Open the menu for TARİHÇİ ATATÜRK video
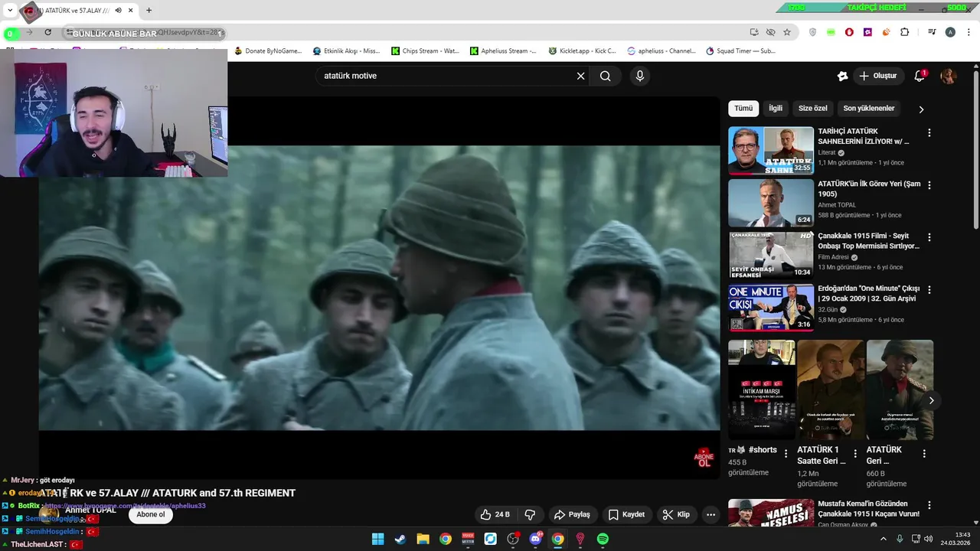The image size is (980, 551). click(x=929, y=132)
